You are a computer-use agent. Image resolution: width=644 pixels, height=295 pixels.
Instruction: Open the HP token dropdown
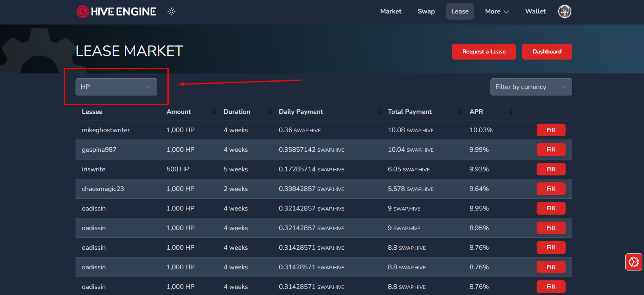coord(116,87)
